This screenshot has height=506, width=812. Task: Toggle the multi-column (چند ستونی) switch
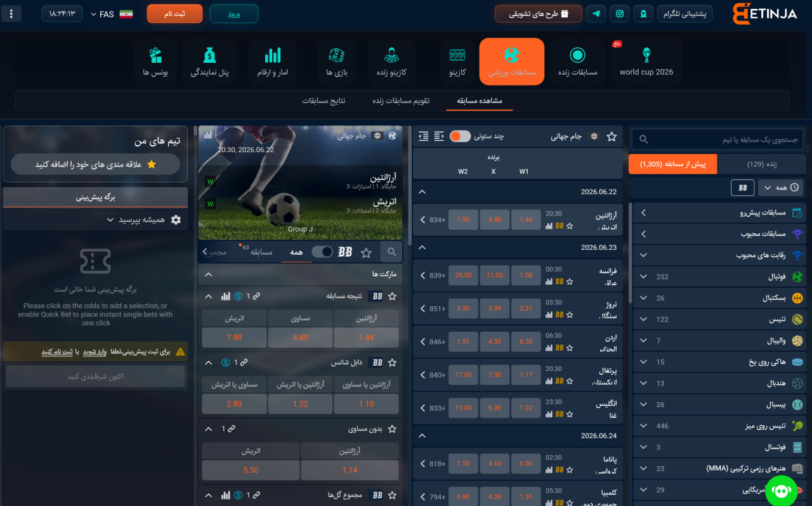click(x=461, y=136)
